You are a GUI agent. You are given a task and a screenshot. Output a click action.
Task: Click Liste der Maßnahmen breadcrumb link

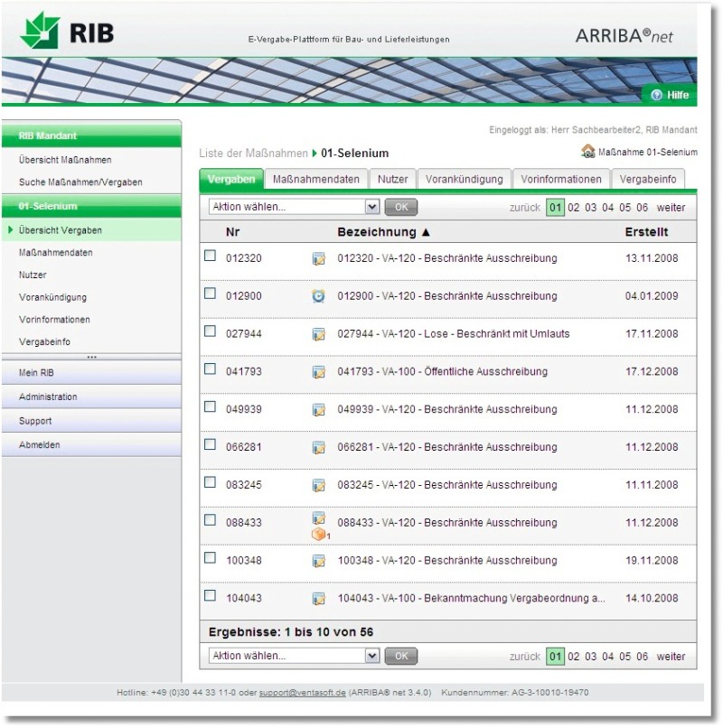(253, 154)
